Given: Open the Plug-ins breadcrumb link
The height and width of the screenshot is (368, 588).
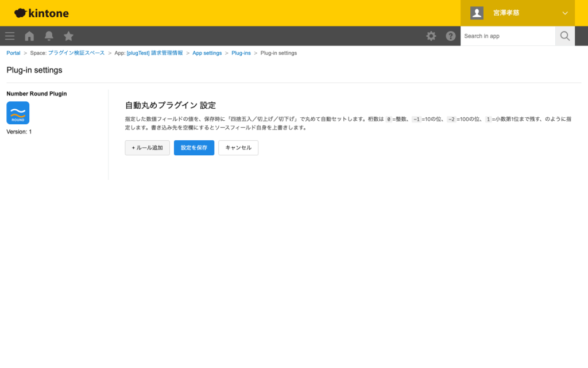Looking at the screenshot, I should 241,52.
